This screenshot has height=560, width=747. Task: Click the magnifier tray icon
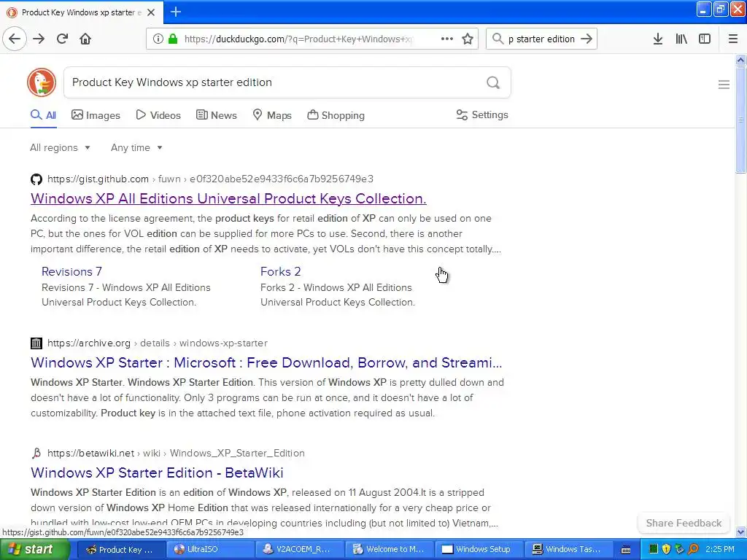click(694, 549)
